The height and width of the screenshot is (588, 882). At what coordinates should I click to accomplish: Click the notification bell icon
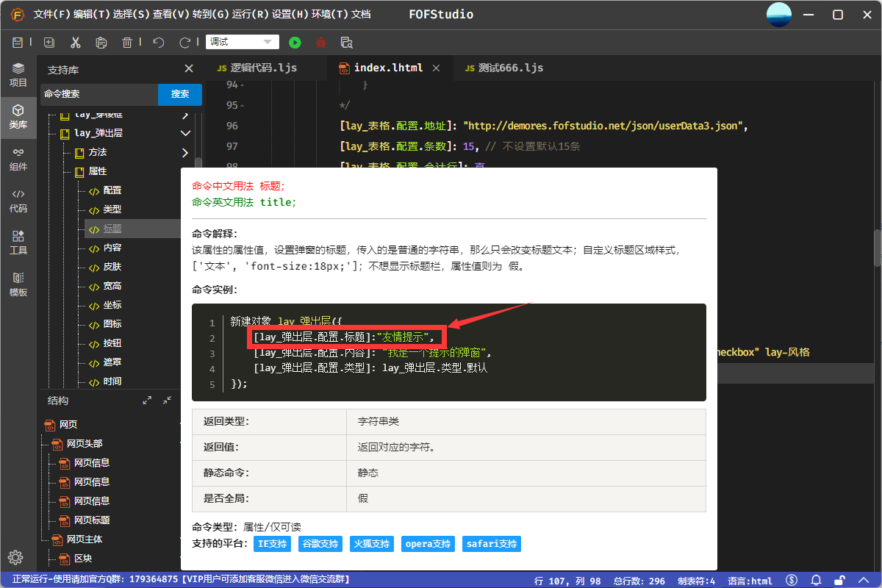817,581
